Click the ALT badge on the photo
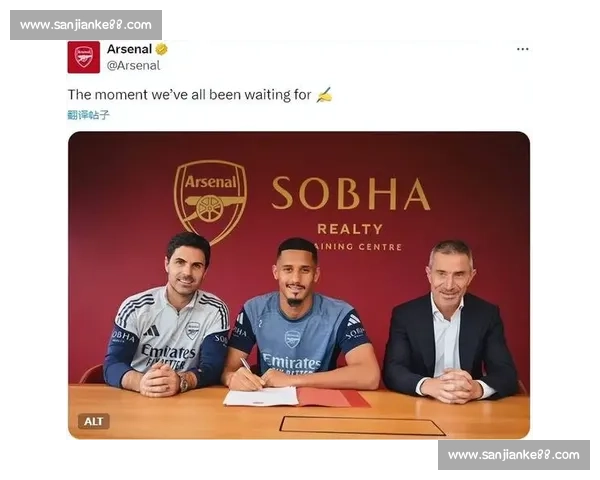The height and width of the screenshot is (480, 600). 94,421
